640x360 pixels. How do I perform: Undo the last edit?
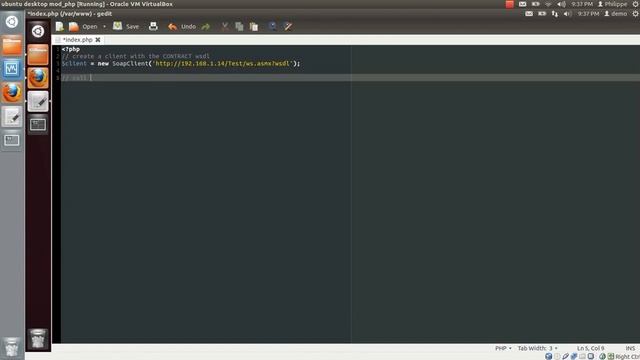tap(182, 27)
